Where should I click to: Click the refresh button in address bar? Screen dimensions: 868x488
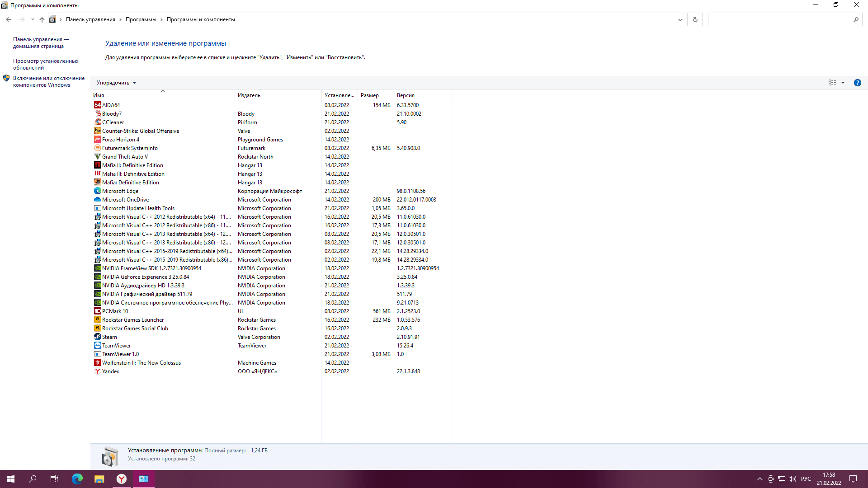[695, 19]
